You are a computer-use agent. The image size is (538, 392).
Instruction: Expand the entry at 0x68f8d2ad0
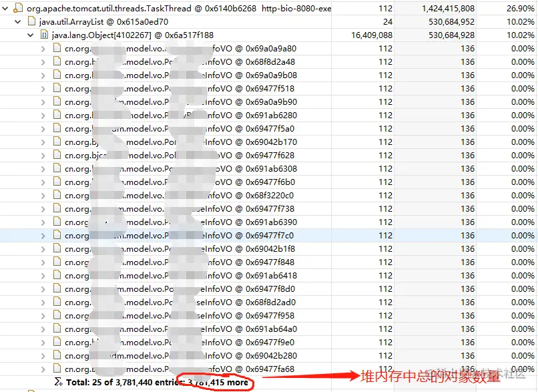click(x=43, y=303)
